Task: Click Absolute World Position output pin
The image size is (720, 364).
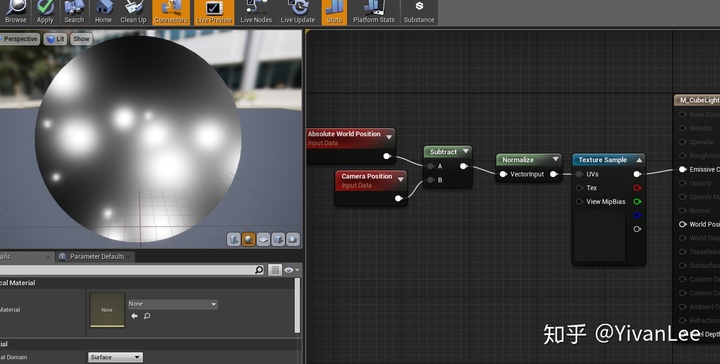Action: point(387,157)
